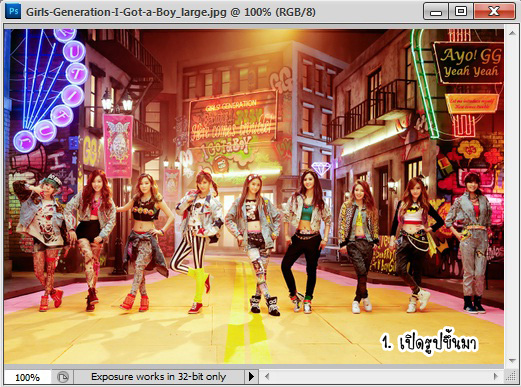This screenshot has width=521, height=387.
Task: Minimize the document window
Action: pyautogui.click(x=436, y=12)
